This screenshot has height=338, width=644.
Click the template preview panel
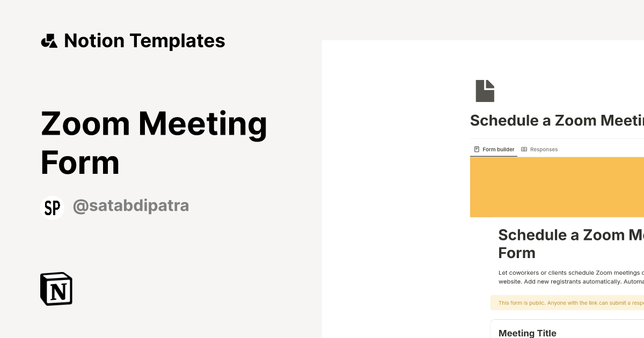pyautogui.click(x=483, y=188)
